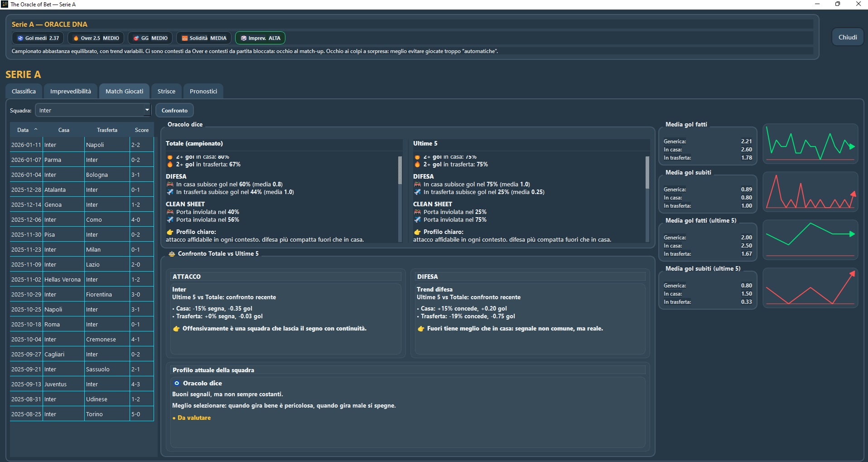Click the Solidità MEDIA badge icon

coord(184,38)
